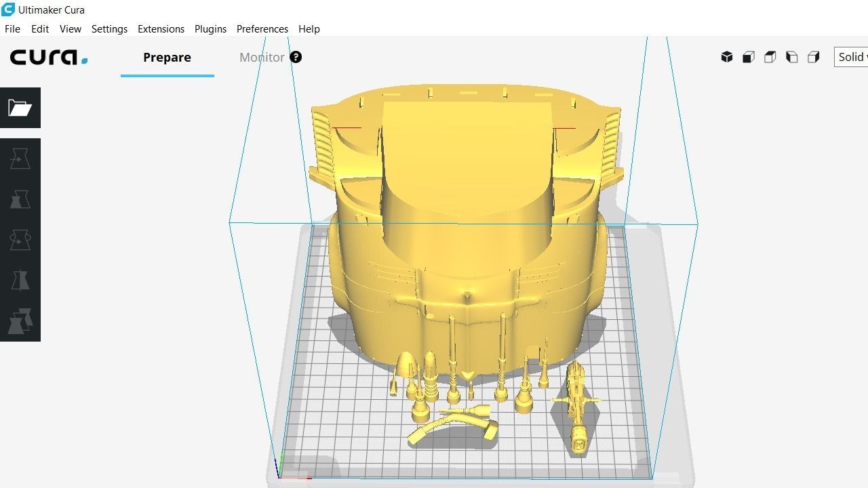Viewport: 868px width, 488px height.
Task: Click the Ultimaker Cura title bar icon
Action: 8,9
